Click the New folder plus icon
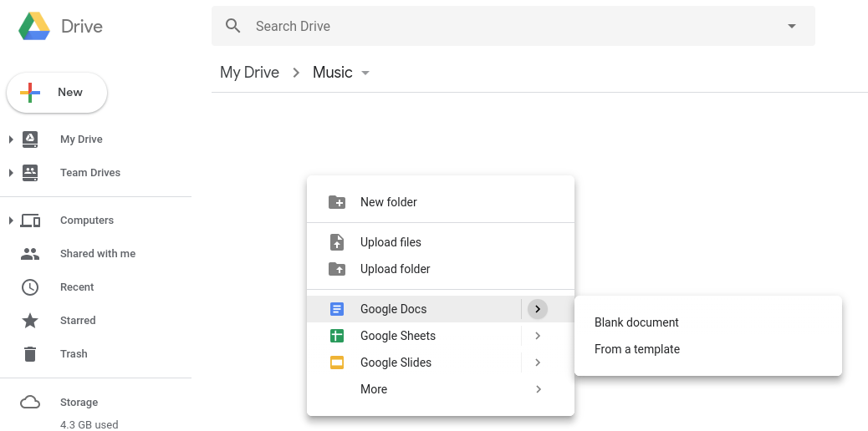 pyautogui.click(x=336, y=202)
